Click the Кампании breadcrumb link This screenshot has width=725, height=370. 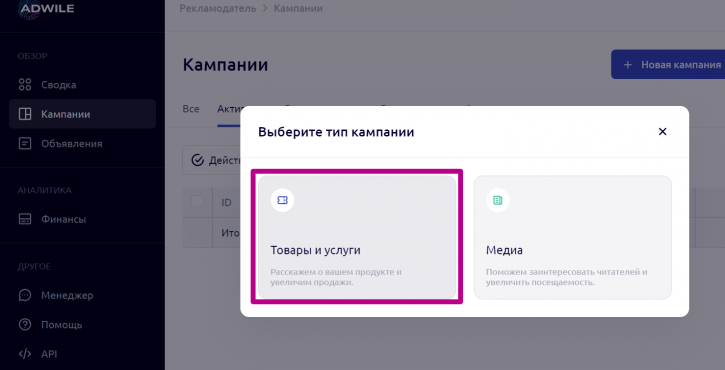pyautogui.click(x=298, y=8)
